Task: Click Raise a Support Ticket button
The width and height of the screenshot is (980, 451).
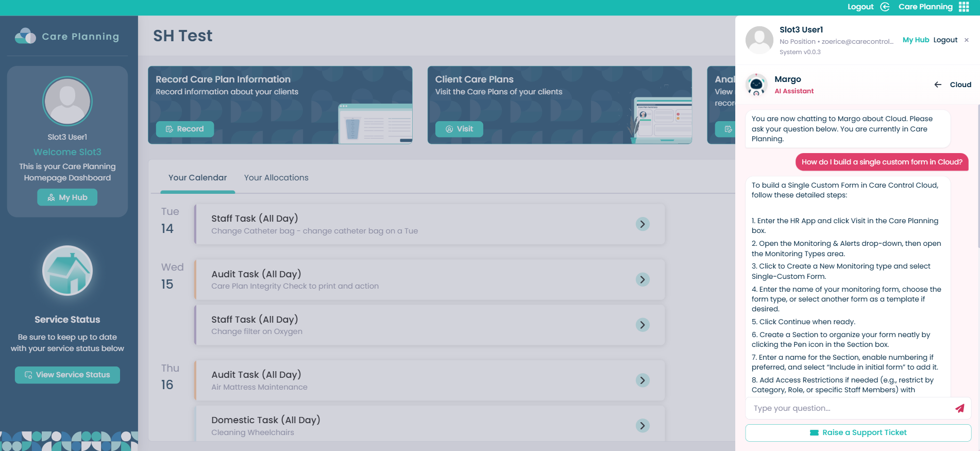Action: pos(858,433)
